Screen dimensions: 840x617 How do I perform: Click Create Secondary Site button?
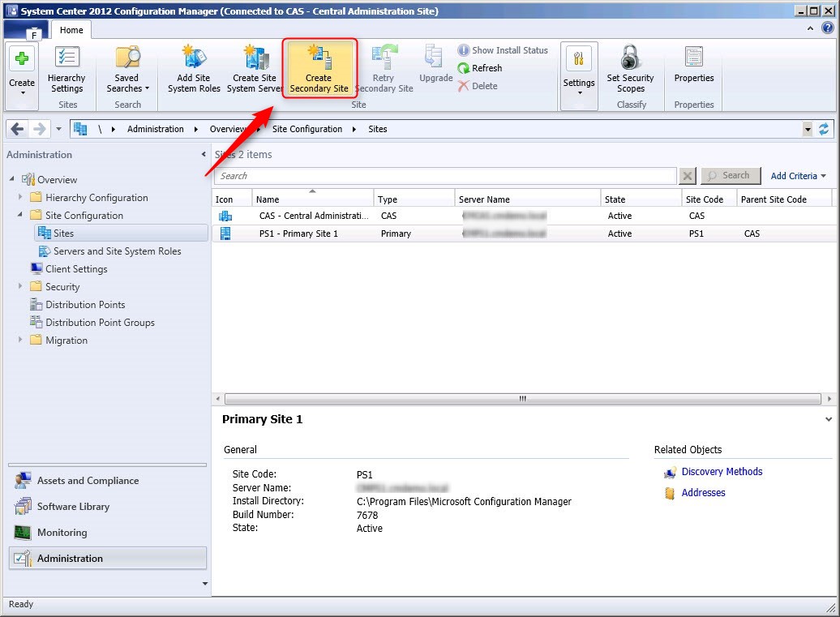(x=319, y=69)
